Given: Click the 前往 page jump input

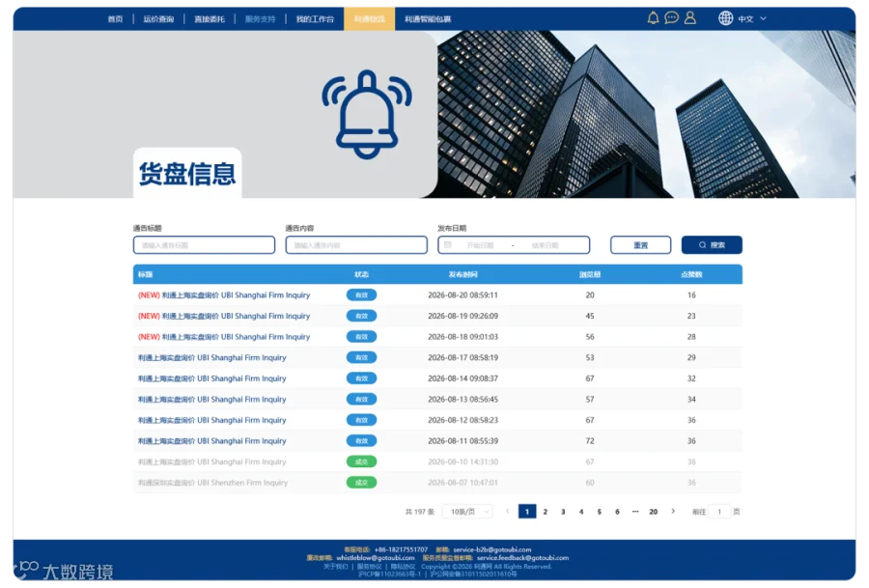Looking at the screenshot, I should tap(719, 512).
